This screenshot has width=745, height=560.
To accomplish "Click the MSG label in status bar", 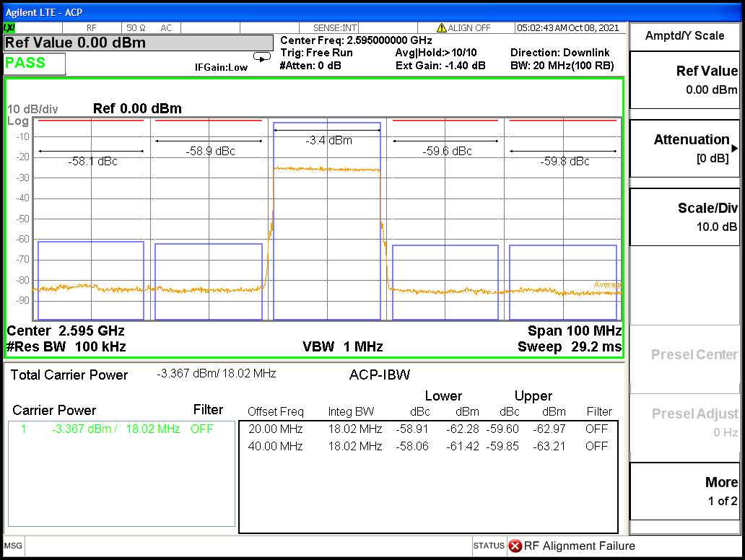I will pyautogui.click(x=14, y=546).
